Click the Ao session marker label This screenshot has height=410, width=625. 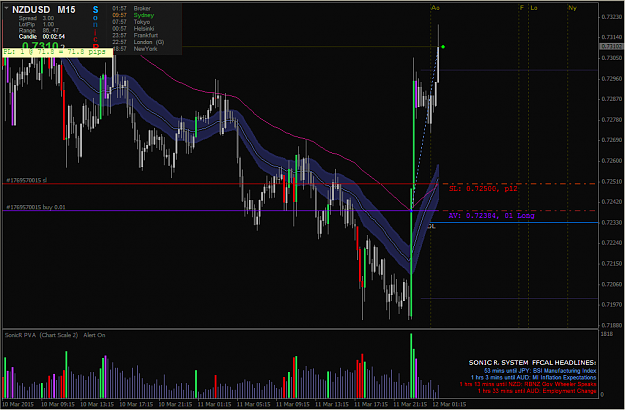(435, 8)
